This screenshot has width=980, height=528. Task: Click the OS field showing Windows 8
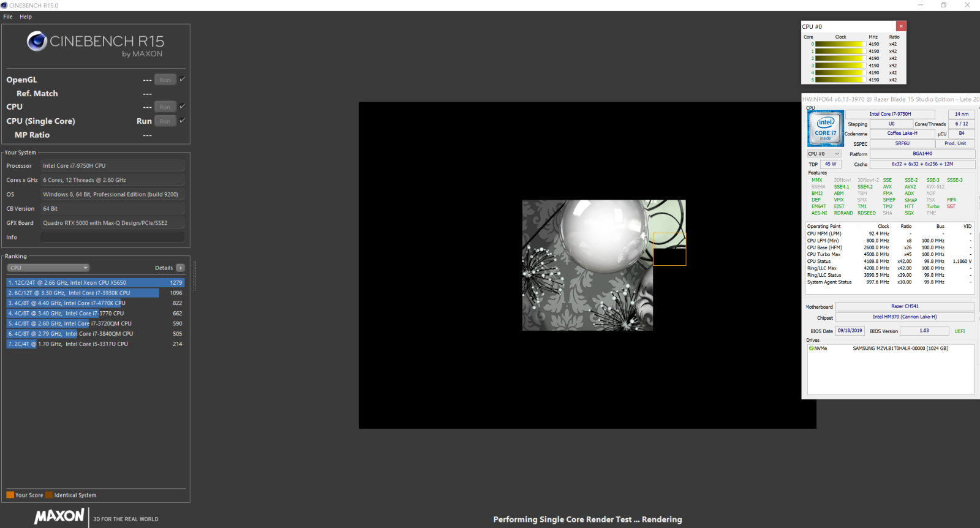113,194
